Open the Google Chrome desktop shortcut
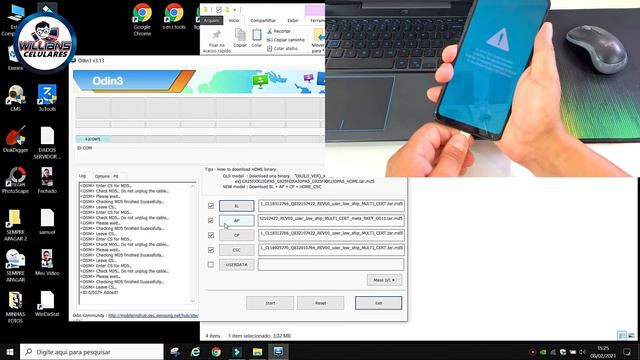 142,19
